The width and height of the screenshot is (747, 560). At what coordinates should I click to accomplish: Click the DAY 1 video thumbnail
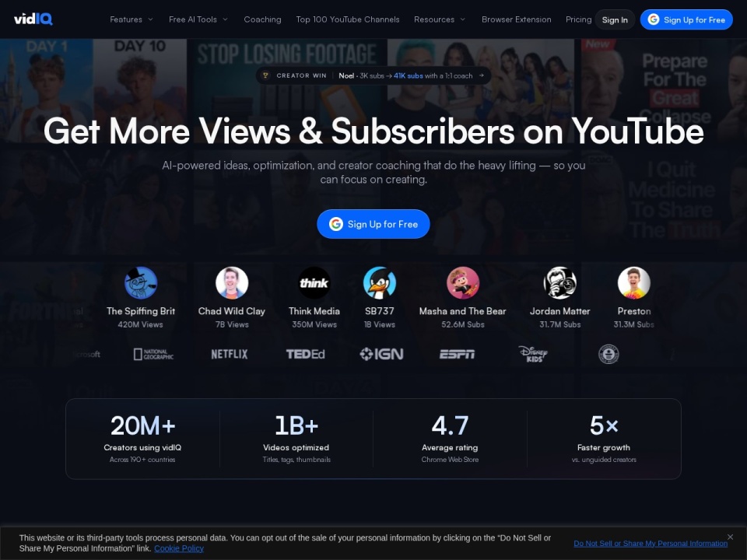(x=47, y=90)
